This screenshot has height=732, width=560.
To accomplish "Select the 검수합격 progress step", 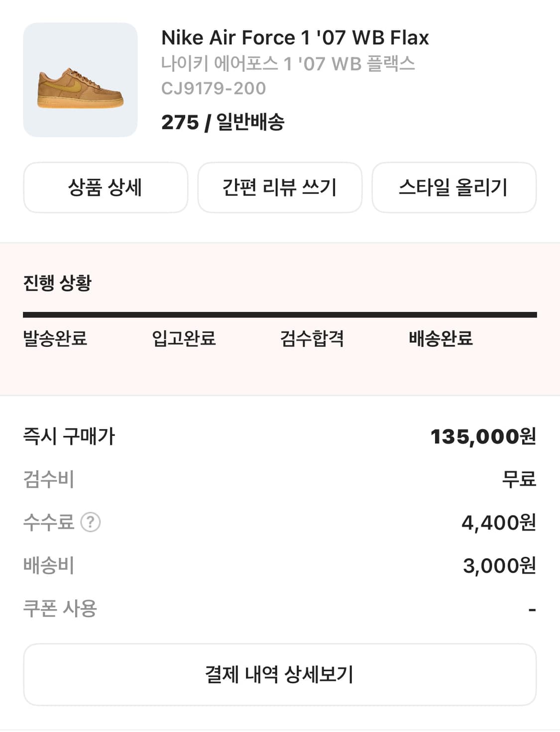I will point(312,338).
